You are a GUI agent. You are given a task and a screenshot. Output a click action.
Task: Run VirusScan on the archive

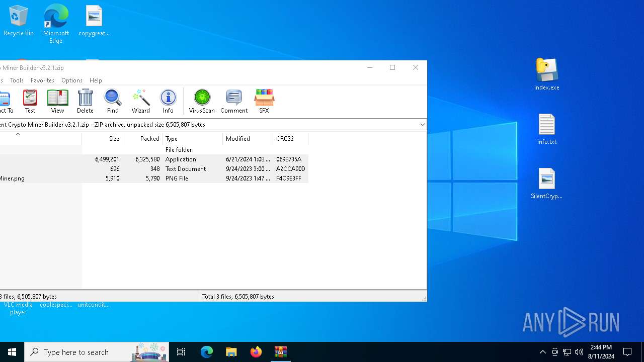(202, 101)
